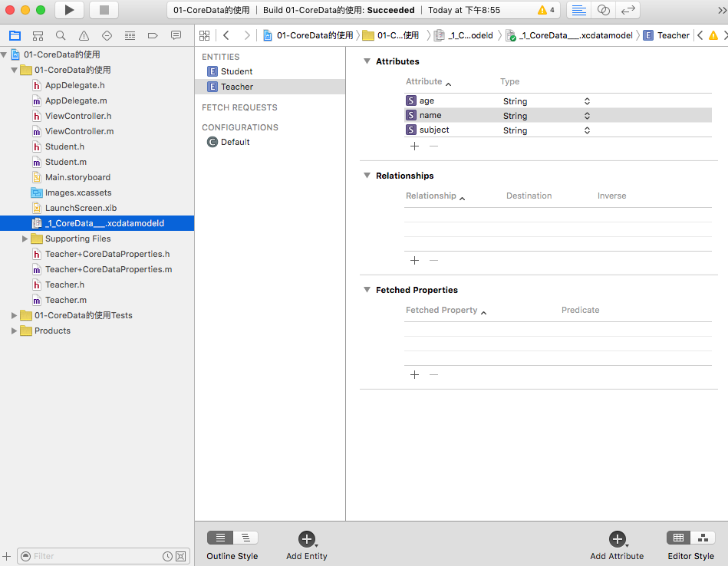Select the Student entity
728x566 pixels.
[x=270, y=71]
